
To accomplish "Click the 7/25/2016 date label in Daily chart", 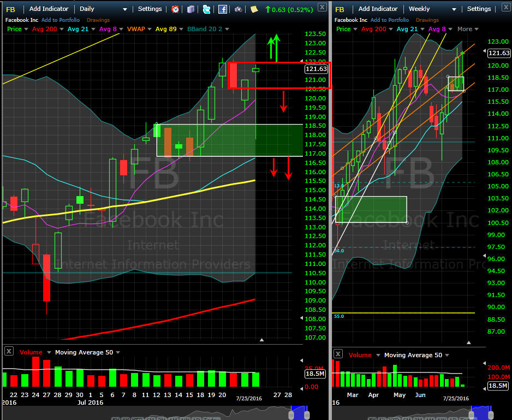I will (x=249, y=399).
